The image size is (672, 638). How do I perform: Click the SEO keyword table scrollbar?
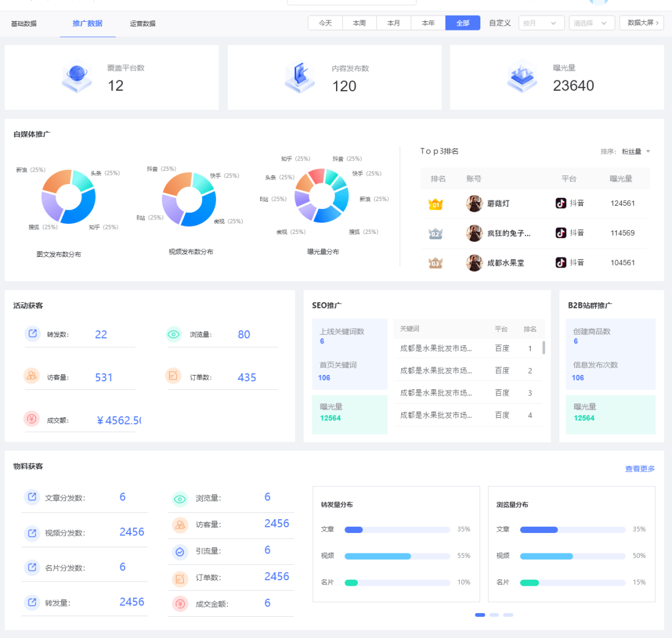coord(544,348)
